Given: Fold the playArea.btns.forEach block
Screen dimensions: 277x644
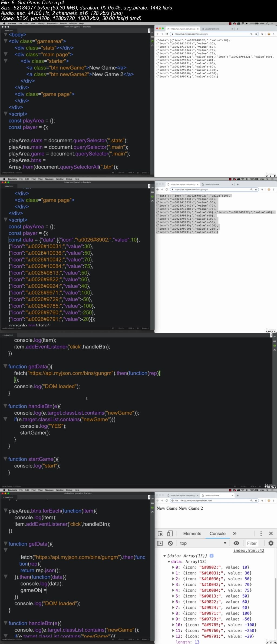Looking at the screenshot, I should point(5,511).
